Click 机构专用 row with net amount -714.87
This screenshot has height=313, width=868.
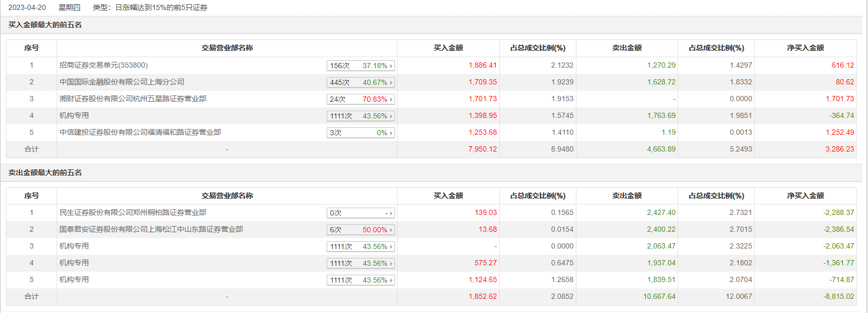(74, 279)
